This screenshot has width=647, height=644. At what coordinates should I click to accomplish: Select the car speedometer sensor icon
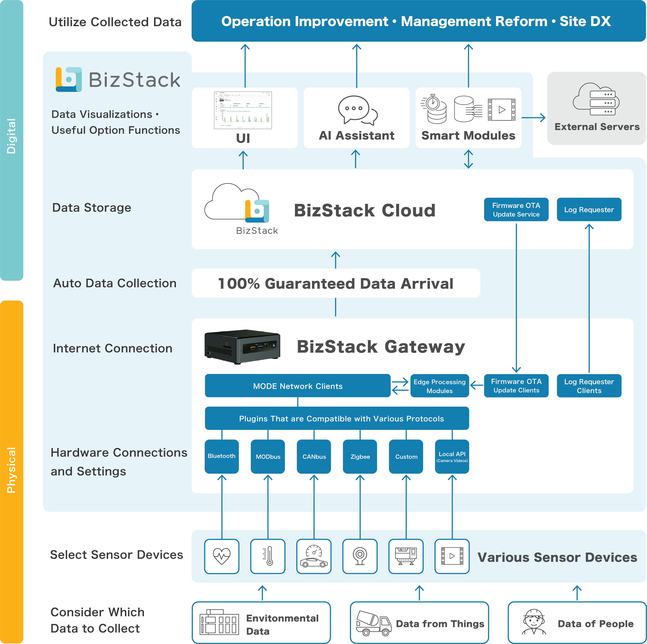point(314,556)
